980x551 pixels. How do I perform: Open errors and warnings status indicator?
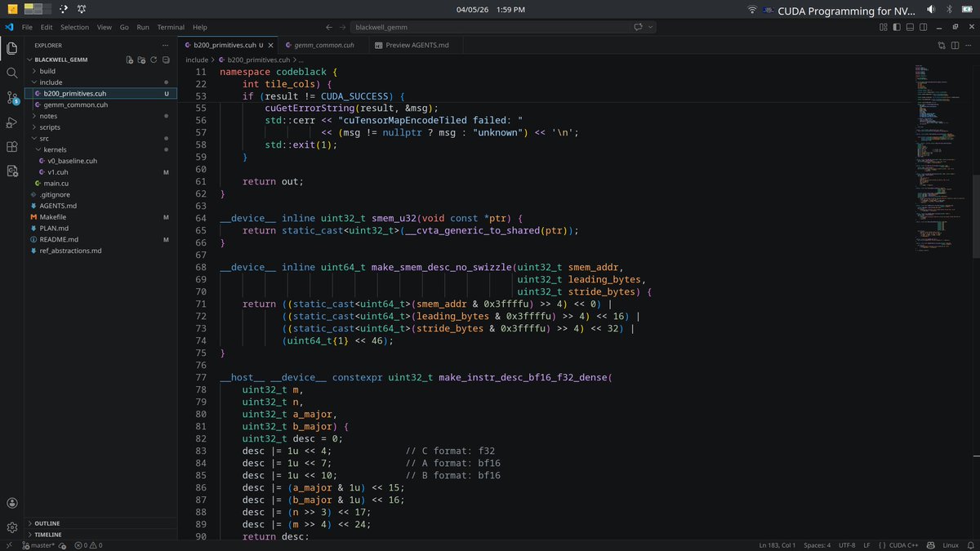(x=88, y=544)
